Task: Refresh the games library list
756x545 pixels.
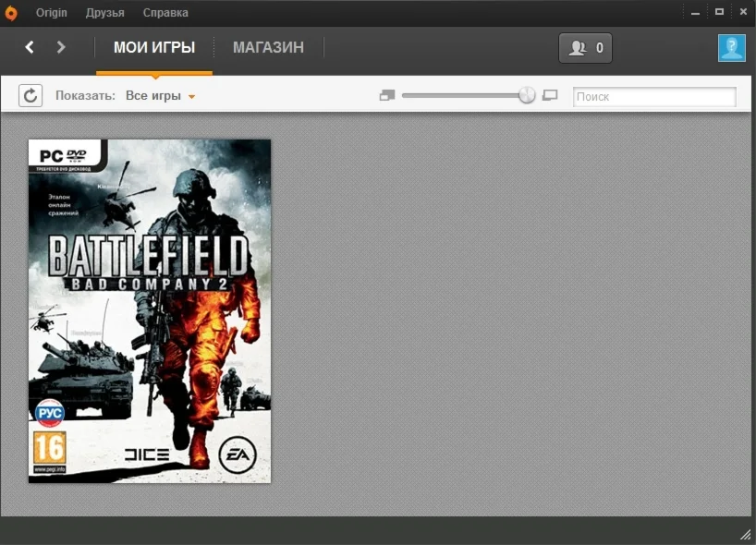Action: pos(30,95)
